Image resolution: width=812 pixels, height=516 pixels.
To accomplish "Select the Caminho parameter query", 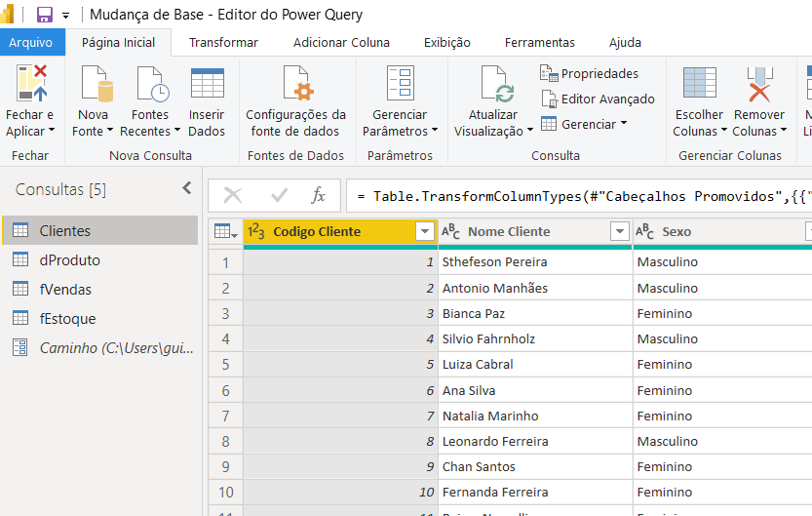I will point(100,347).
